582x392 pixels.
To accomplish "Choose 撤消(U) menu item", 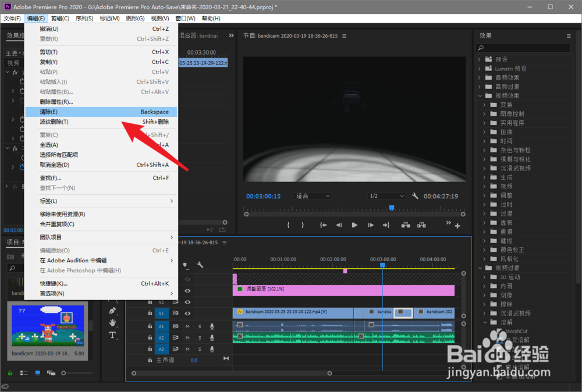I will tap(101, 28).
